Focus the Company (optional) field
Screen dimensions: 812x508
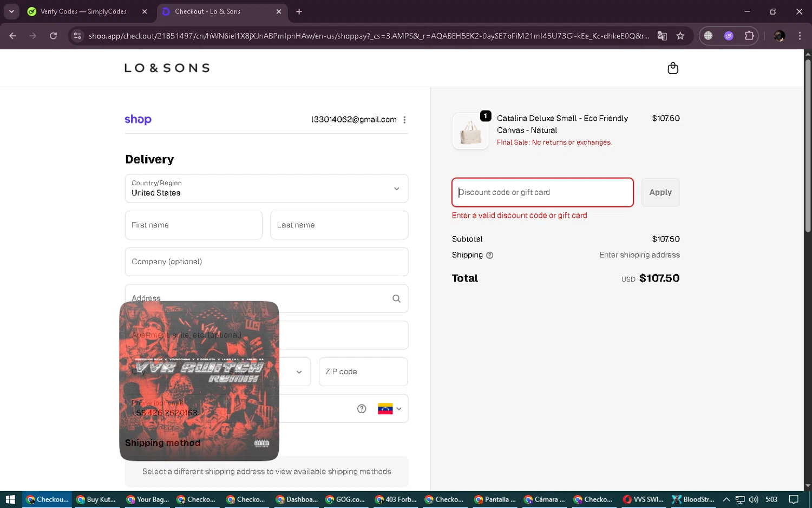click(x=266, y=262)
